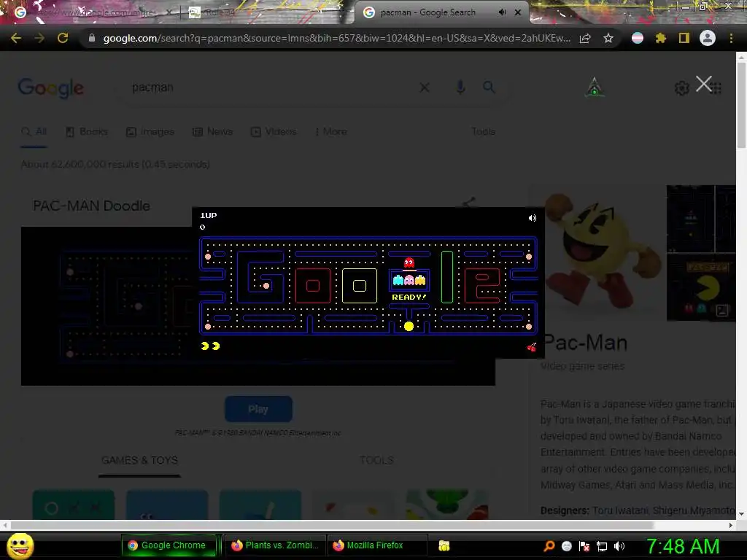Click the cherry fruit icon in game

[532, 347]
